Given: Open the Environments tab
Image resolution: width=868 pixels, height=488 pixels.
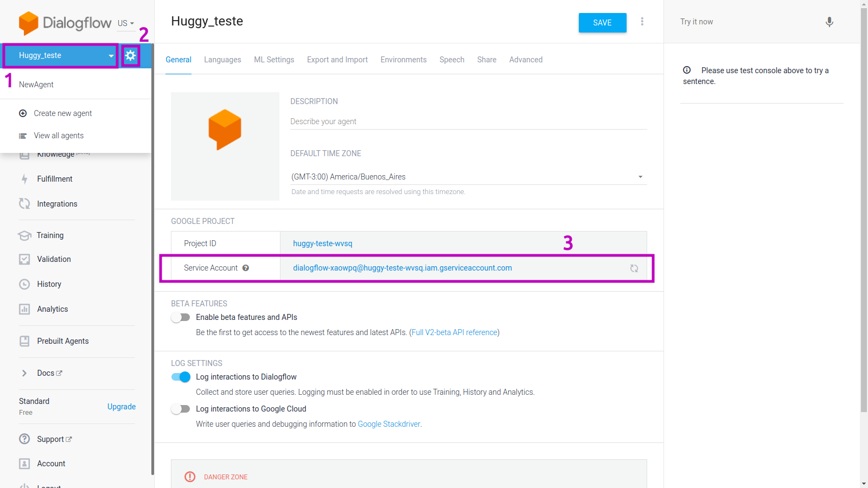Looking at the screenshot, I should click(x=404, y=60).
